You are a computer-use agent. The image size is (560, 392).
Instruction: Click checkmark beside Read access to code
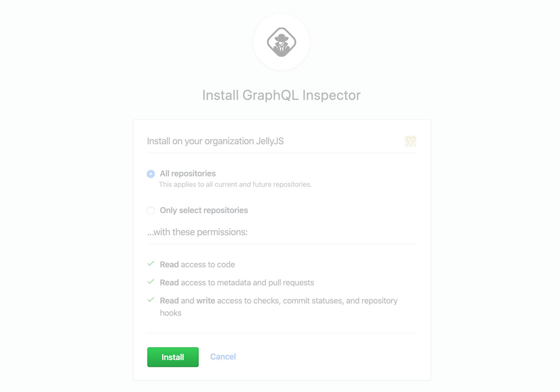(x=151, y=264)
